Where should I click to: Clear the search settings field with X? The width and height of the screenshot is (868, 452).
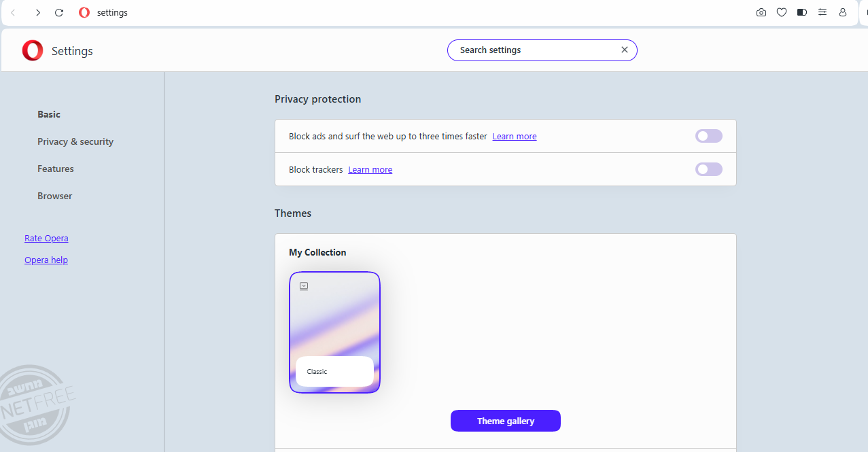click(625, 50)
